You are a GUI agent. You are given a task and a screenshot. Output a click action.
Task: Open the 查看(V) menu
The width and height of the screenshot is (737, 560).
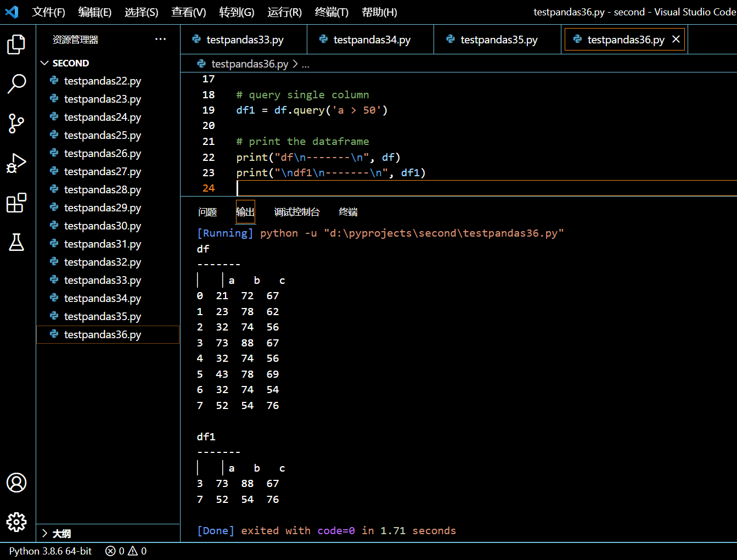click(189, 12)
